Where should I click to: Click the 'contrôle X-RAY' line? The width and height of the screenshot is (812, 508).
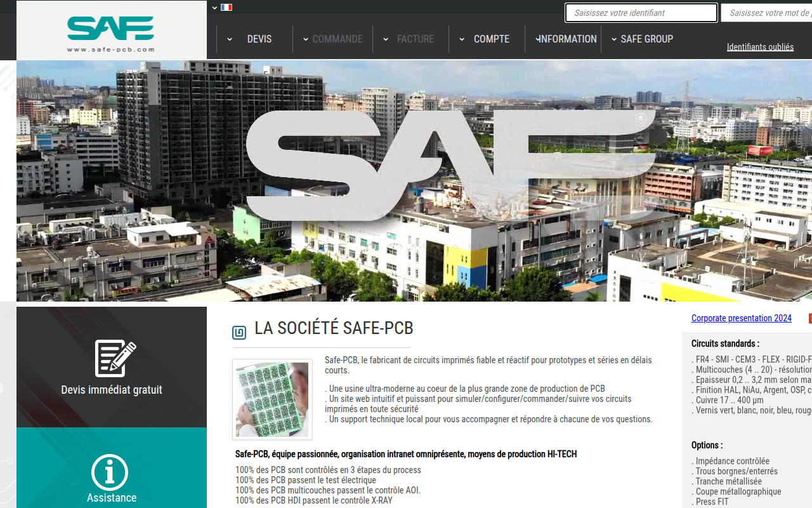click(x=314, y=500)
